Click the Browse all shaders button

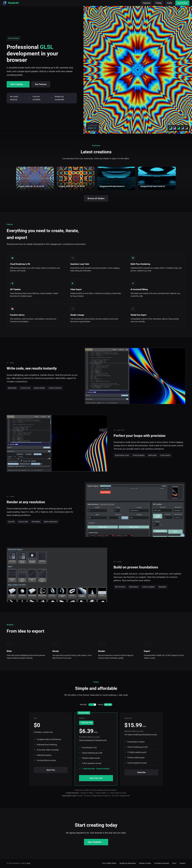click(96, 198)
